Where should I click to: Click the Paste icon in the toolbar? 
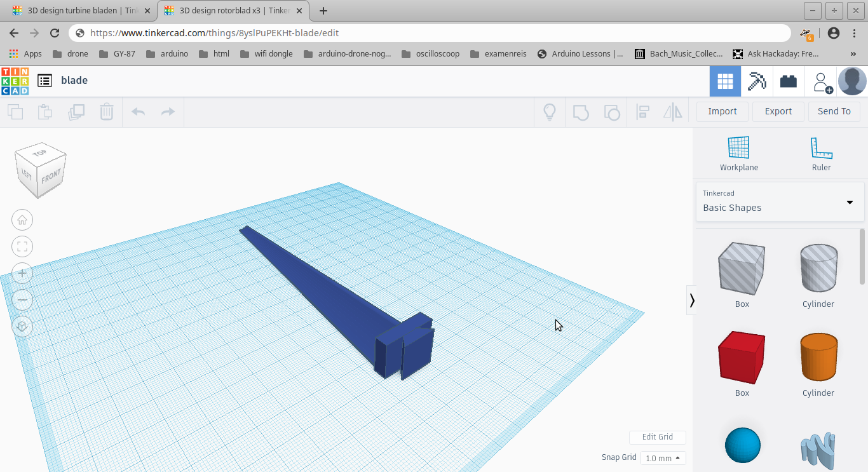[45, 112]
